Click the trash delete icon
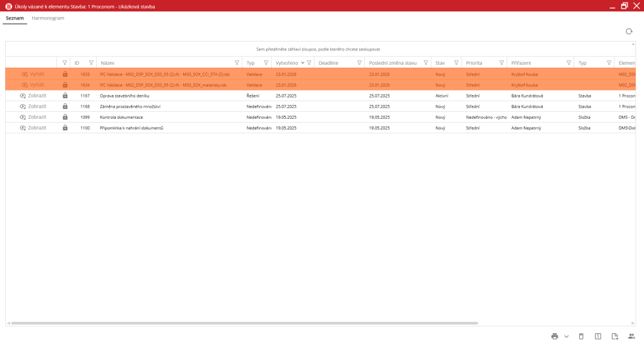This screenshot has height=344, width=644. [x=581, y=336]
